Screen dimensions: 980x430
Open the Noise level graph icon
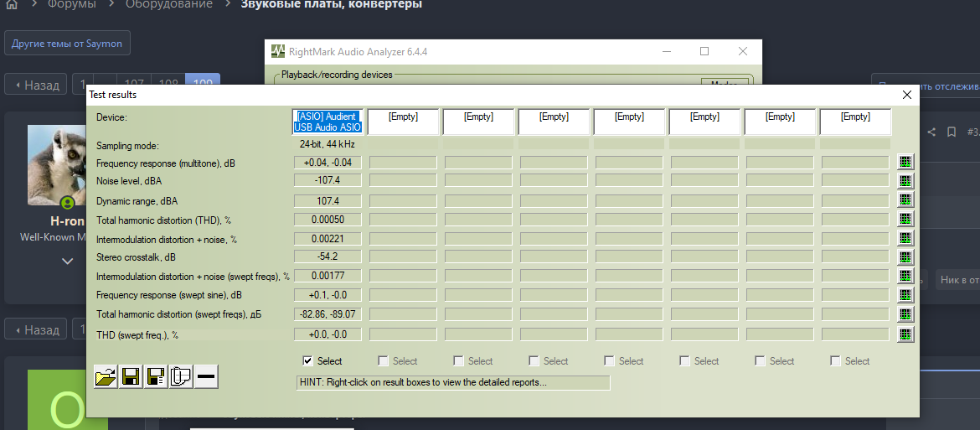pos(905,181)
